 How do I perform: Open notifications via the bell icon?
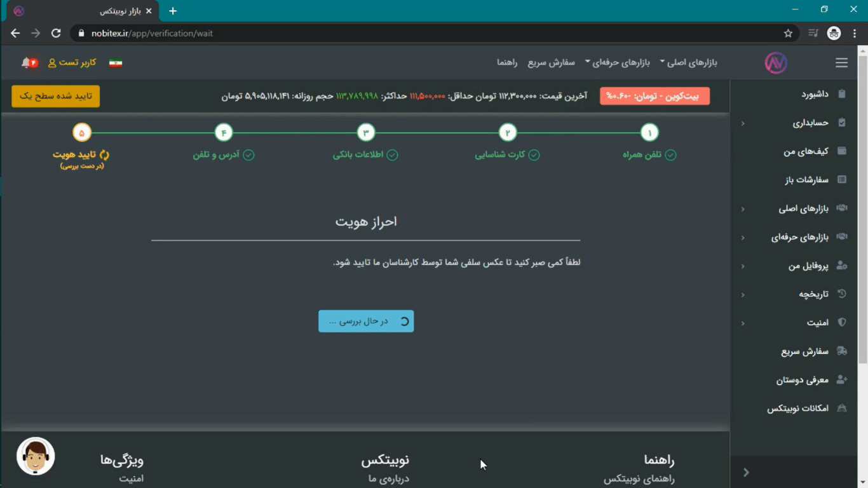25,62
